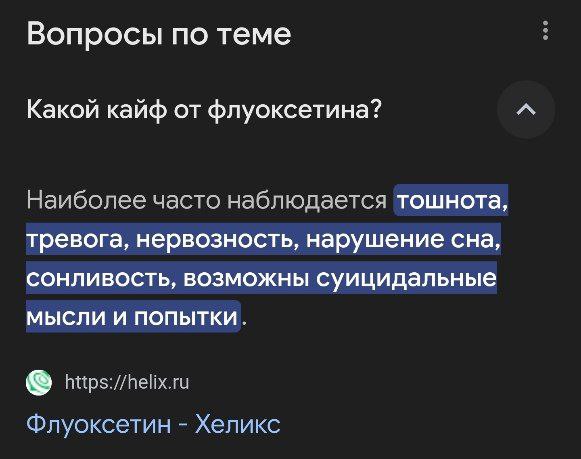Click the word наблюдается in the answer
This screenshot has height=459, width=581.
tap(307, 201)
